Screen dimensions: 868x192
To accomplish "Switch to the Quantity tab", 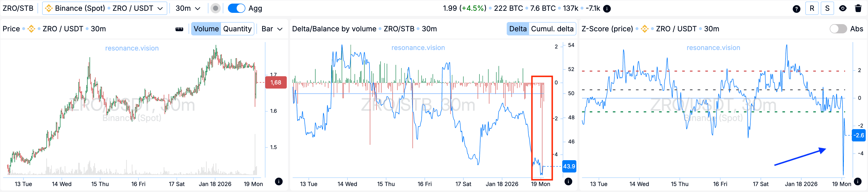I will (237, 29).
